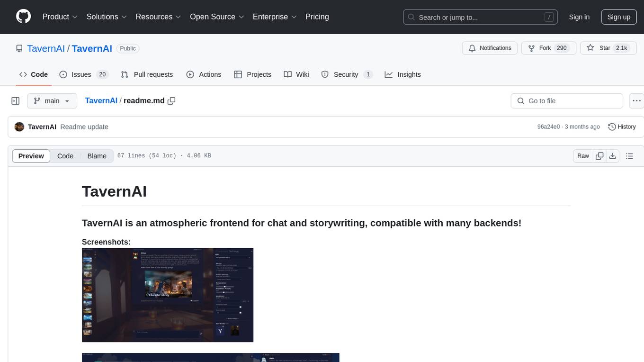Expand the Open Source menu
This screenshot has height=362, width=644.
click(x=217, y=17)
